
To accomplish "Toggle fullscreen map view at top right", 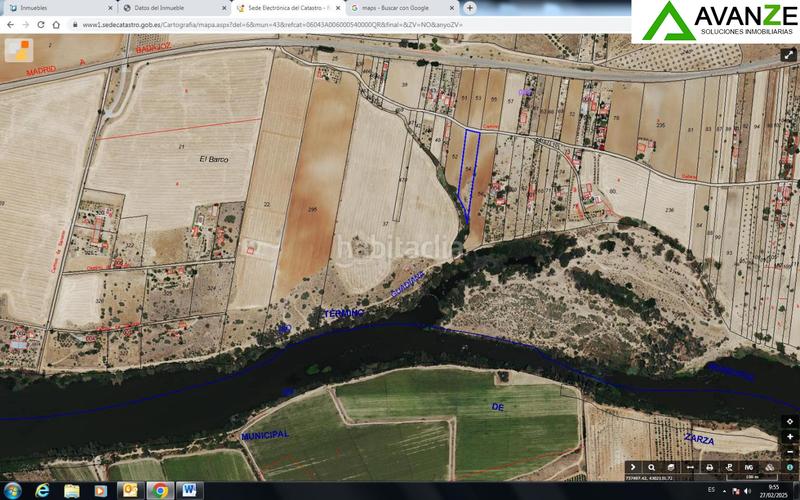I will coord(789,56).
